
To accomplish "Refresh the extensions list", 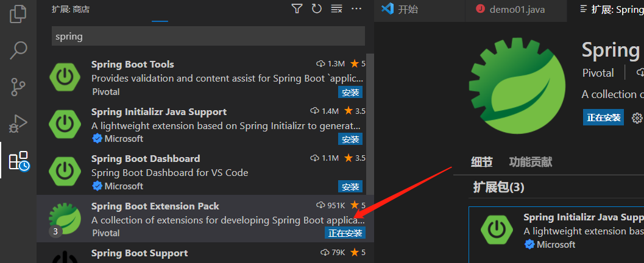I will tap(317, 9).
